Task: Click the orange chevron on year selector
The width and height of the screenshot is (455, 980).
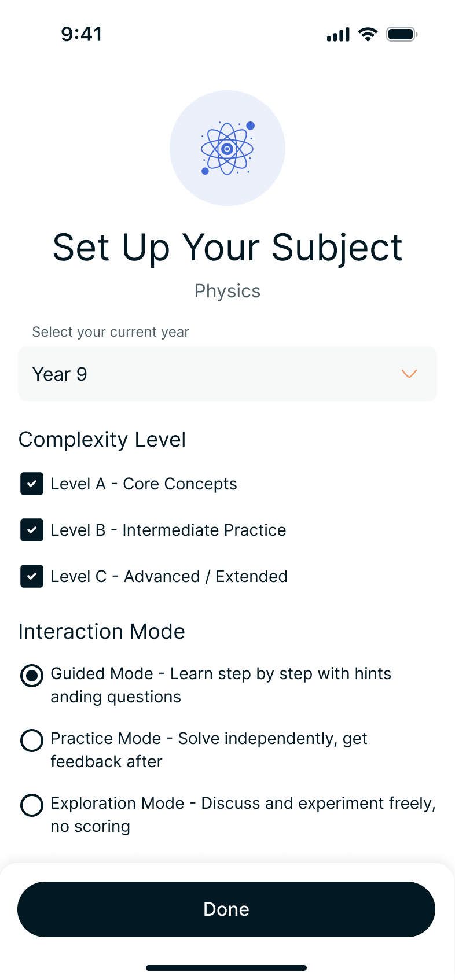Action: coord(409,374)
